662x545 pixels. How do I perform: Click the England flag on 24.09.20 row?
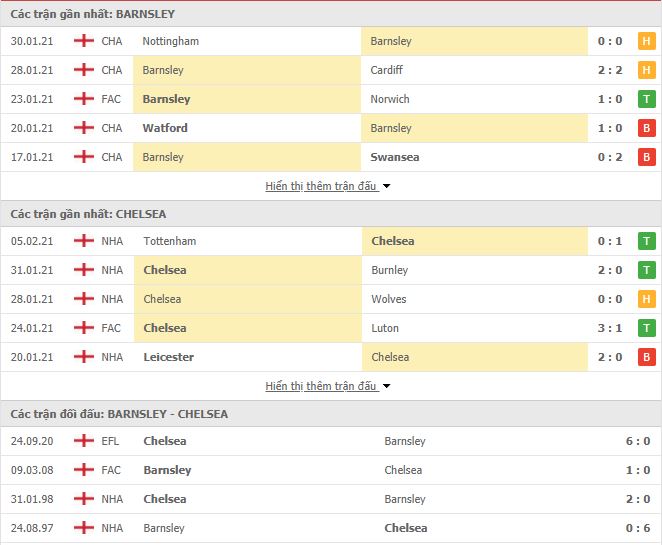[x=84, y=441]
